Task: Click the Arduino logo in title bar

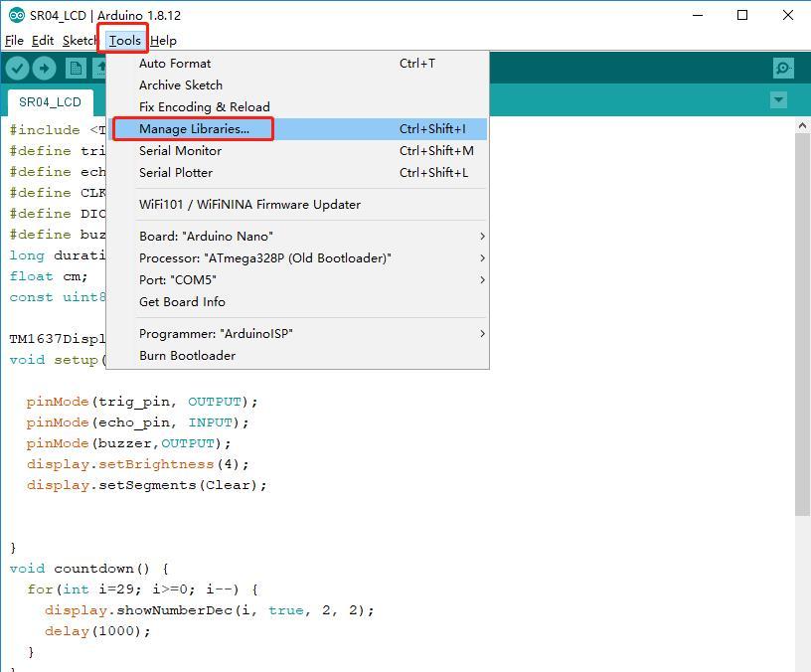Action: click(17, 16)
